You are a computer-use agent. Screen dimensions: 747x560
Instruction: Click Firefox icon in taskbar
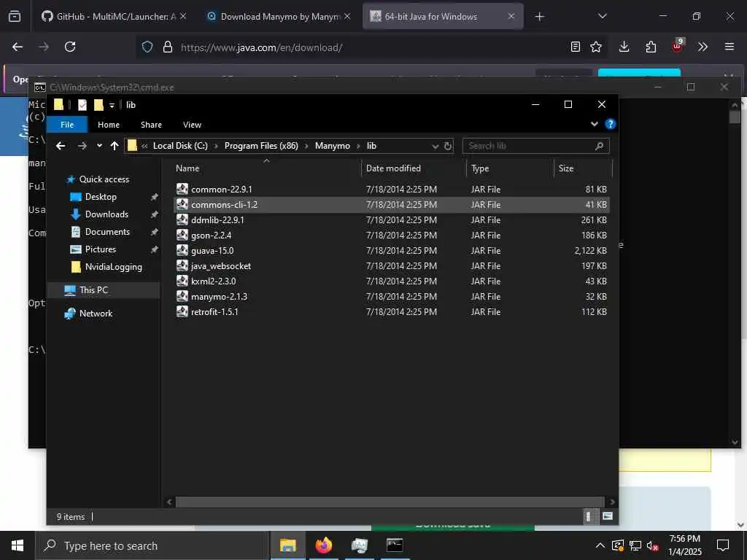[x=324, y=545]
